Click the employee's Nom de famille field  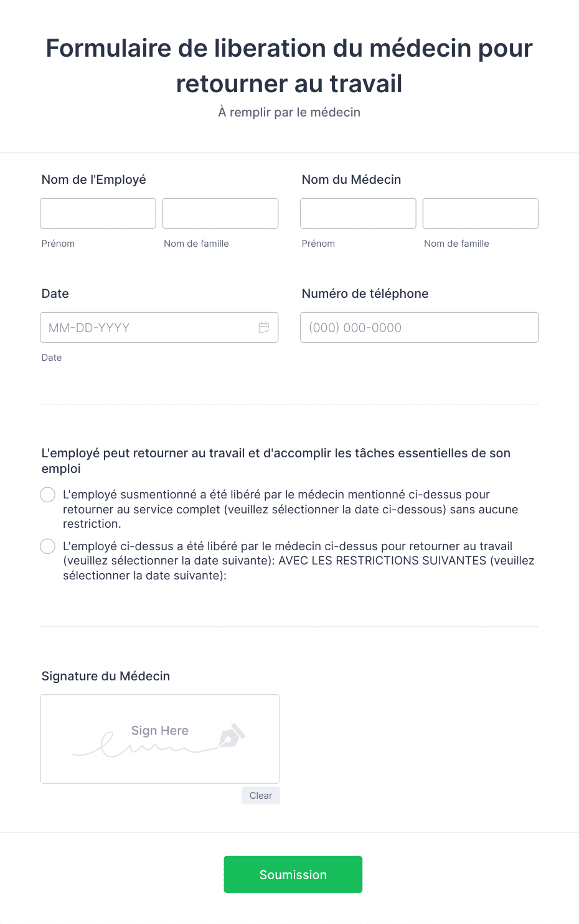tap(220, 214)
